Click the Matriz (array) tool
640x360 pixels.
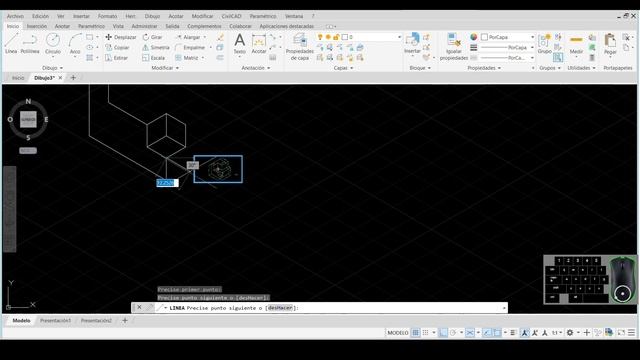[x=187, y=58]
